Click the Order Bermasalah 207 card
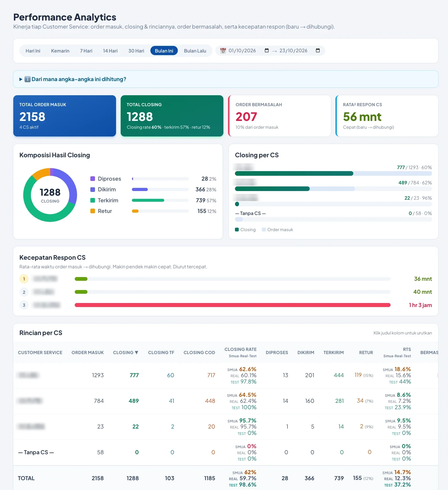The width and height of the screenshot is (448, 490). click(x=279, y=116)
